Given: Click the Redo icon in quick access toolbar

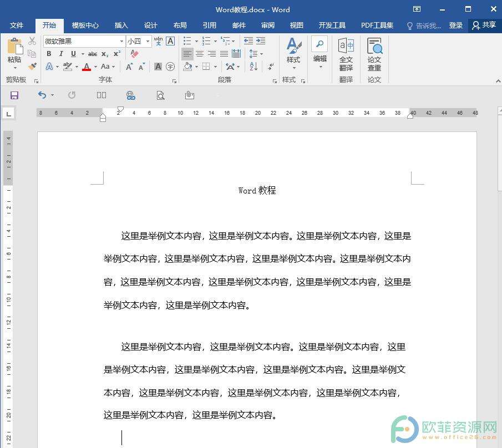Looking at the screenshot, I should pos(72,95).
